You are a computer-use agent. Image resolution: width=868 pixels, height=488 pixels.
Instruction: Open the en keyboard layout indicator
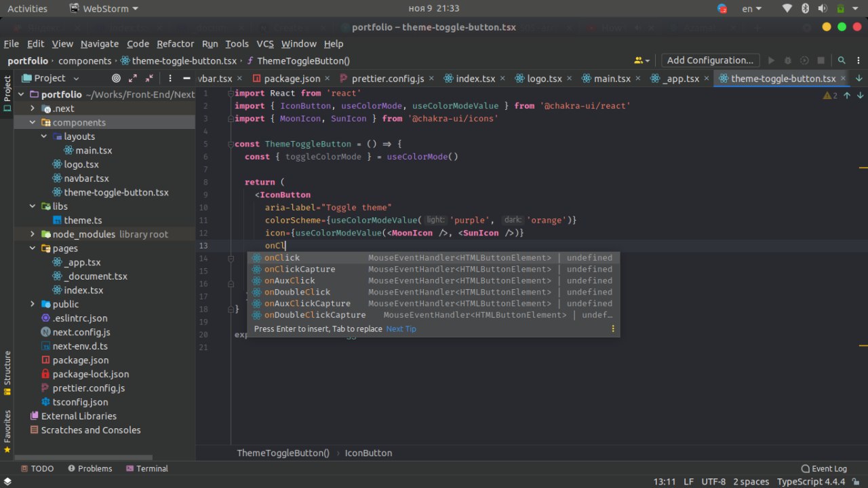point(752,8)
